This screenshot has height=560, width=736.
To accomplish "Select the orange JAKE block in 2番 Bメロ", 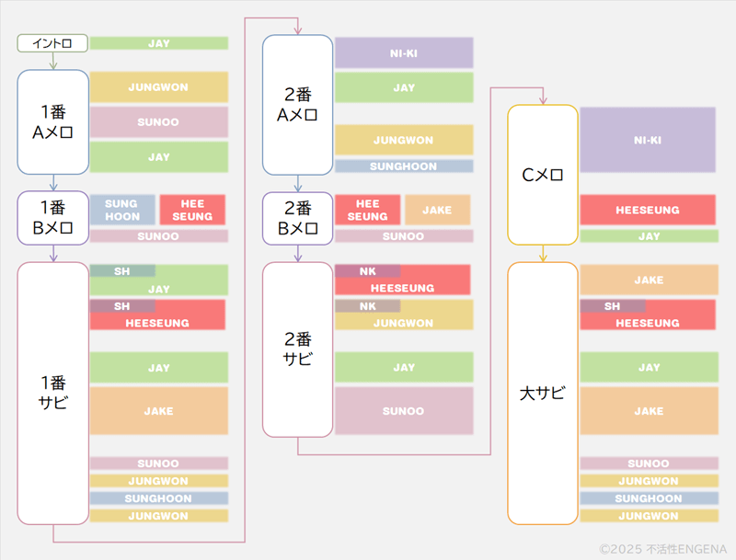I will coord(437,210).
